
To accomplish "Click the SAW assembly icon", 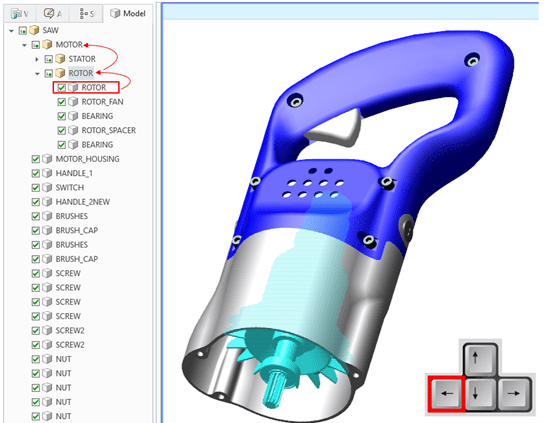I will (x=34, y=30).
